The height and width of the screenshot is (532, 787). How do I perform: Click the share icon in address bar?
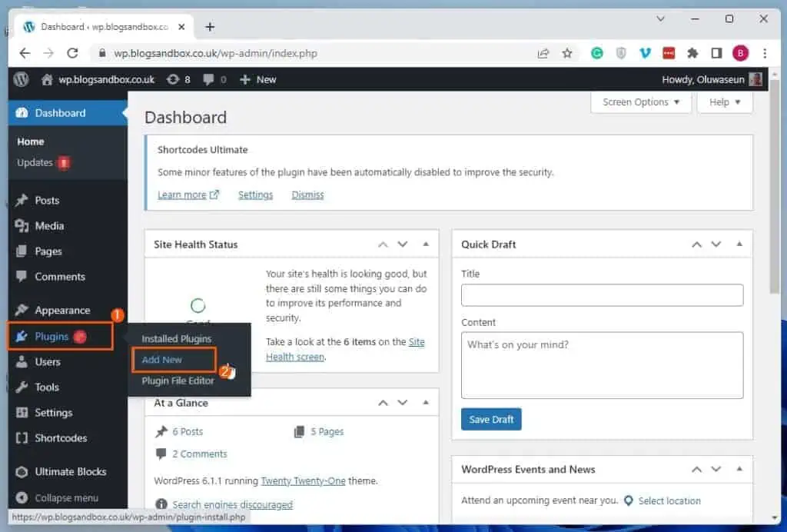tap(543, 53)
